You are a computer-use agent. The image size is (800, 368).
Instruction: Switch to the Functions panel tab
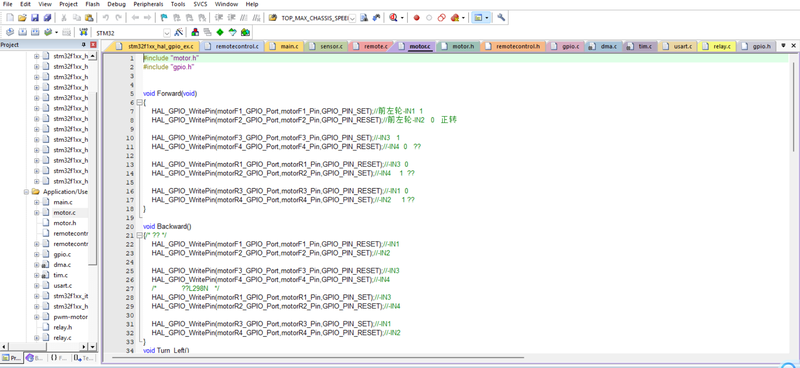pyautogui.click(x=60, y=358)
